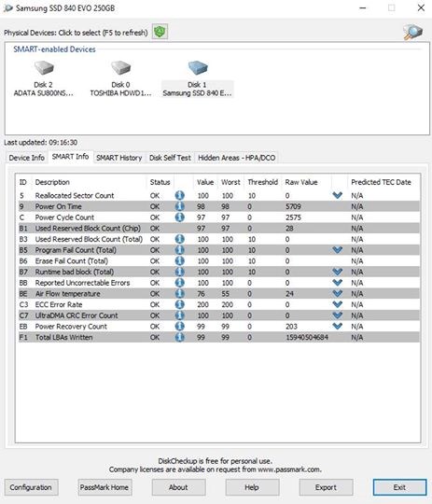Click the magnifier disk icon at top right
432x504 pixels.
pos(412,32)
